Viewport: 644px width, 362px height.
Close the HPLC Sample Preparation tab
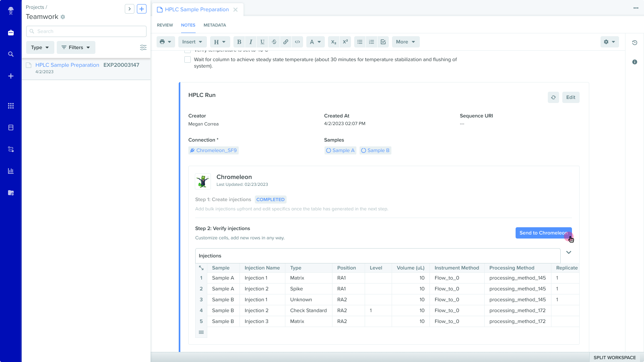[235, 10]
